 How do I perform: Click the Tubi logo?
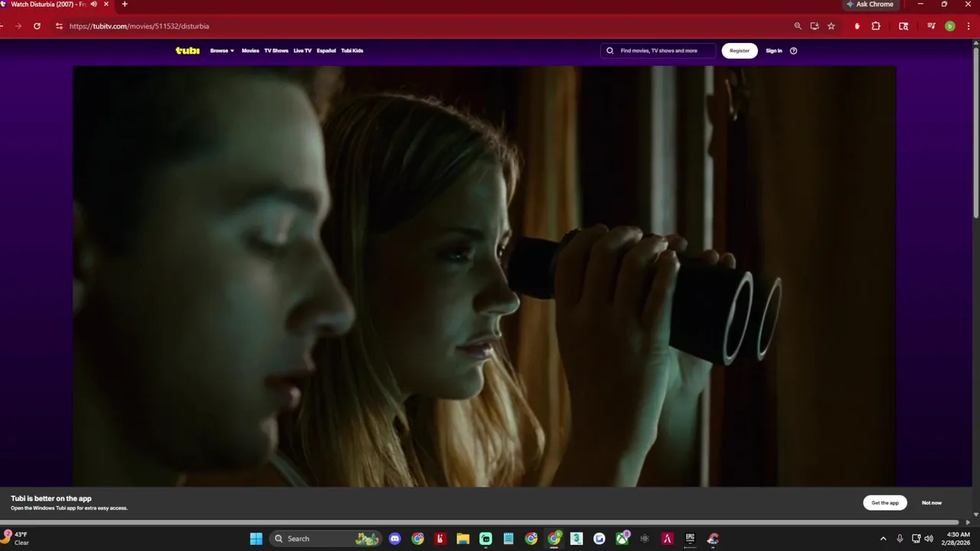click(188, 51)
